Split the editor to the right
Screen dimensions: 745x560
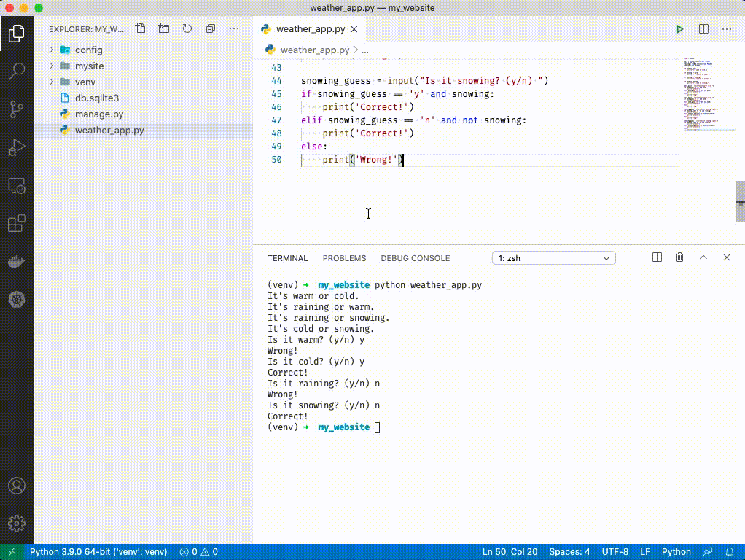coord(703,29)
